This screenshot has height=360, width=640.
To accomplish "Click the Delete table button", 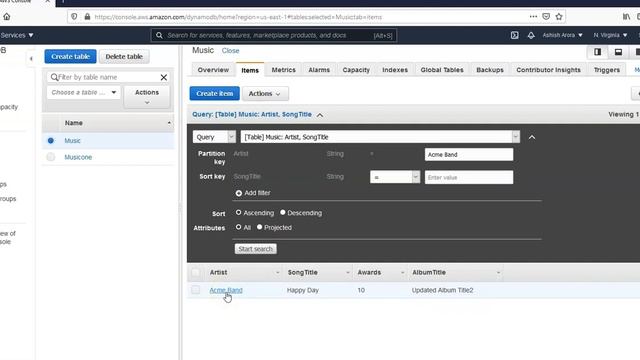I will tap(124, 56).
